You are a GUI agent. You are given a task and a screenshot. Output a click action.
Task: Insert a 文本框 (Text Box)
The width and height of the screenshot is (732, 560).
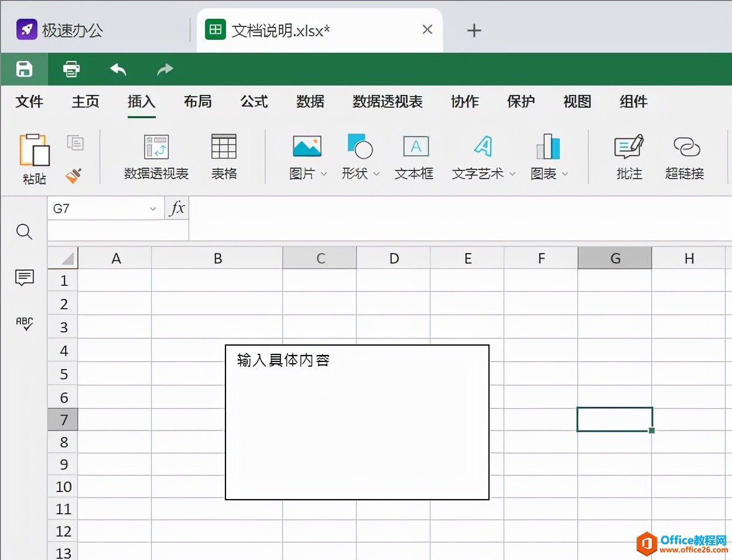point(414,155)
